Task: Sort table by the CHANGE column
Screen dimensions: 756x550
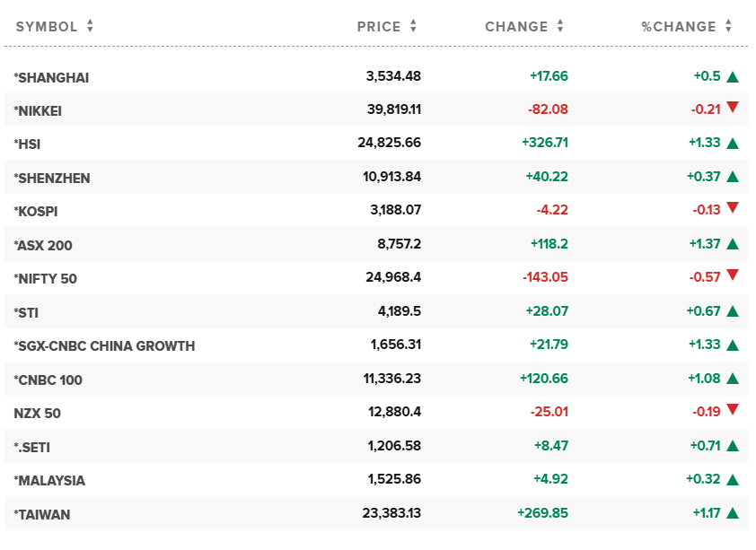Action: pyautogui.click(x=525, y=27)
